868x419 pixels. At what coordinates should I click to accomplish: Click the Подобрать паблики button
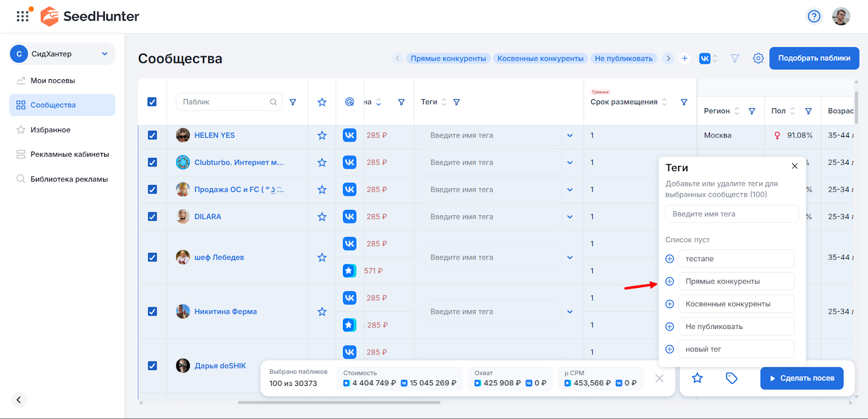point(814,59)
